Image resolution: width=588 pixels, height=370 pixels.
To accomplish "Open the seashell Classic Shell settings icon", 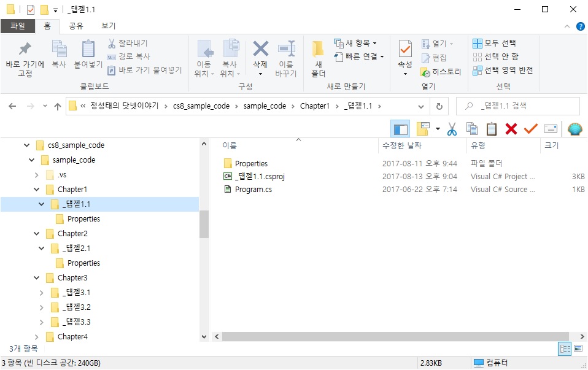I will tap(574, 129).
